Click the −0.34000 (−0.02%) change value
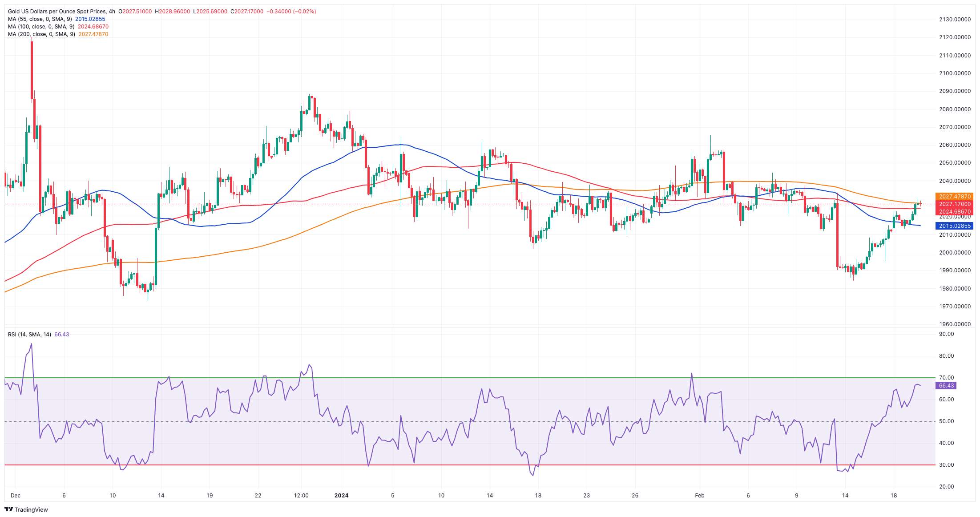 pos(291,12)
